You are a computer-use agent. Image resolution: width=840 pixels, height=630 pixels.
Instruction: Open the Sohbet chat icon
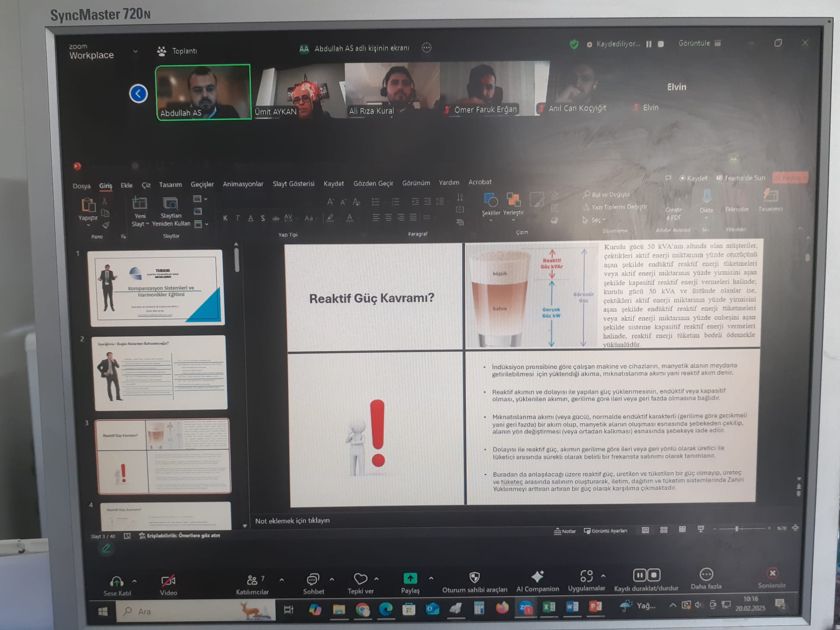click(313, 579)
